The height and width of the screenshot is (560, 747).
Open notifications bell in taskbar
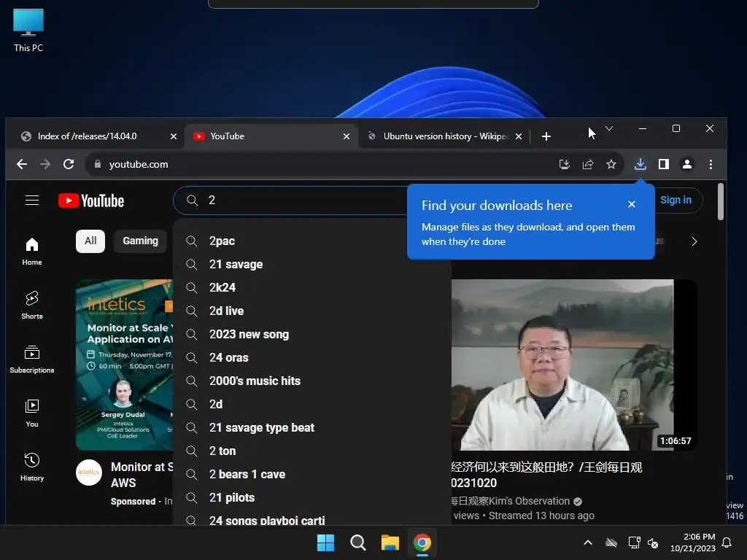pyautogui.click(x=727, y=542)
